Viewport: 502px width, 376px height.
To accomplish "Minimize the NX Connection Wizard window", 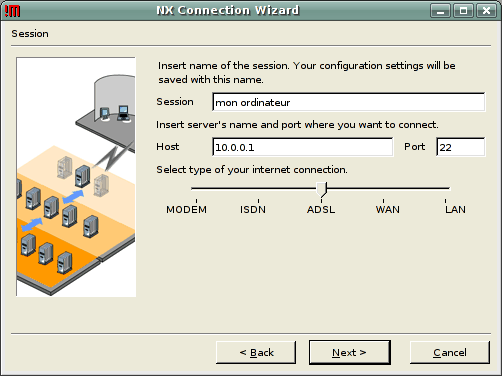I will [x=440, y=11].
